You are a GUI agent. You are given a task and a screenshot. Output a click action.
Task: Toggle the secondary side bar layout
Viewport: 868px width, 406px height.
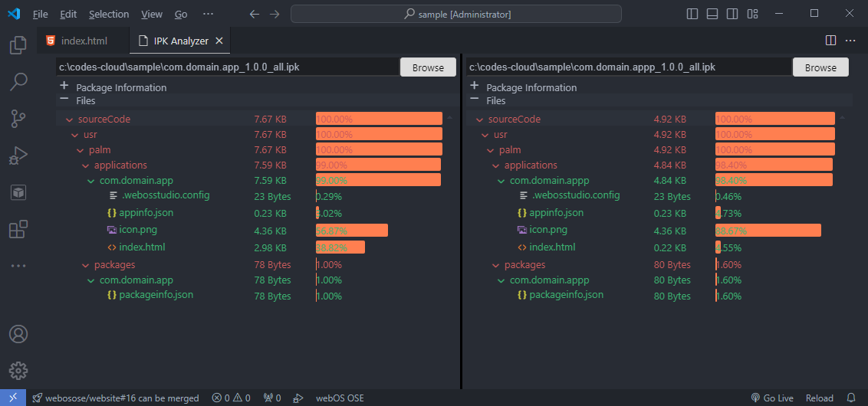point(732,14)
